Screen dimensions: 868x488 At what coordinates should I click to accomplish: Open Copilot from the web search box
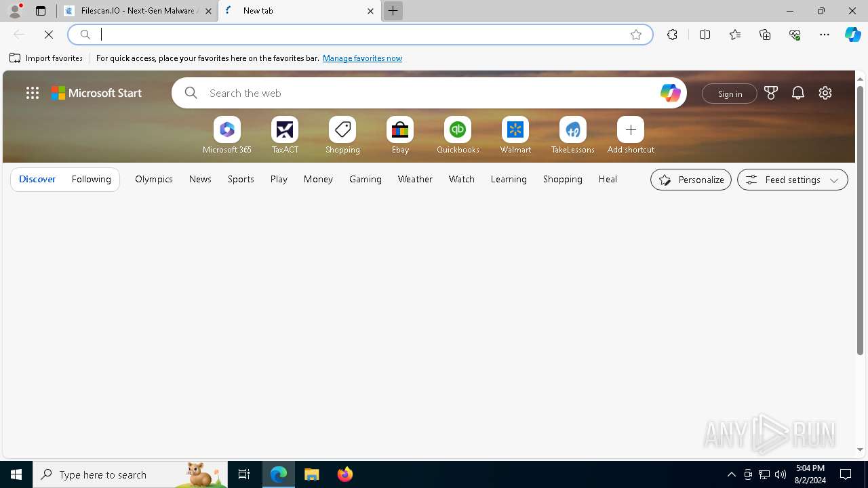point(670,93)
